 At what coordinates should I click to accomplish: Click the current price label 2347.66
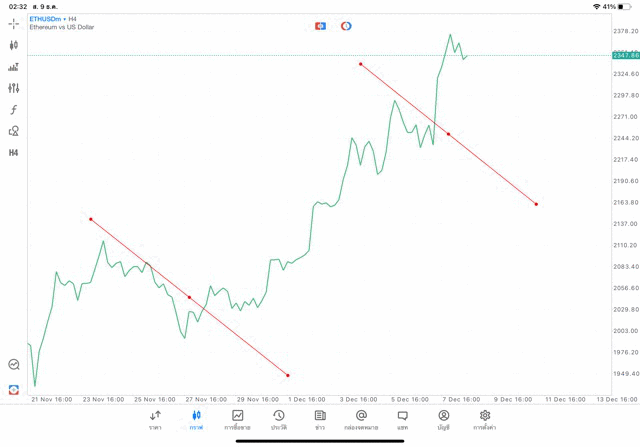coord(625,55)
